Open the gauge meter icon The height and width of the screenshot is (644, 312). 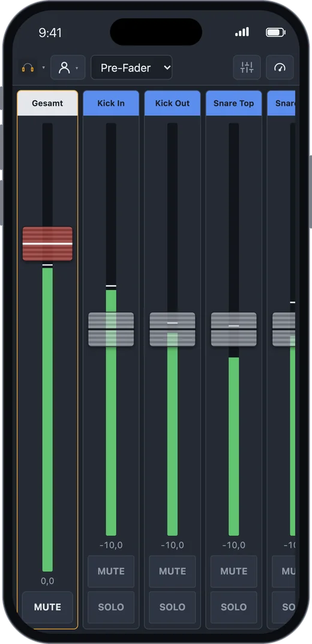coord(280,67)
